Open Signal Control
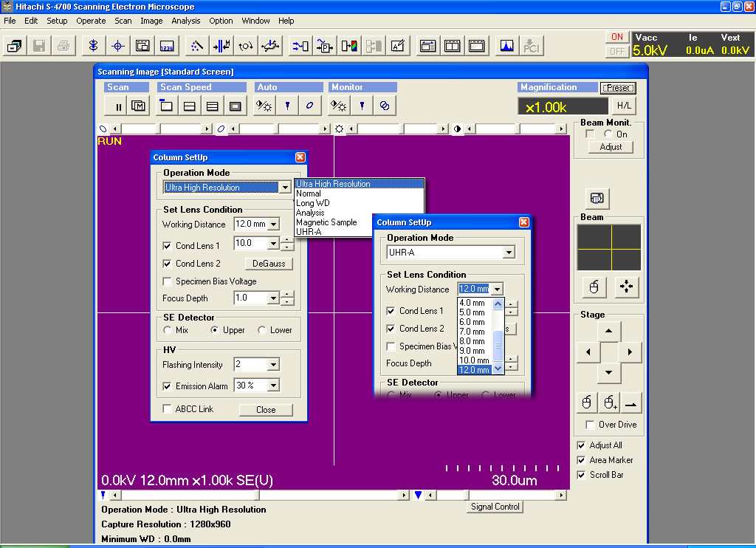 pyautogui.click(x=495, y=507)
